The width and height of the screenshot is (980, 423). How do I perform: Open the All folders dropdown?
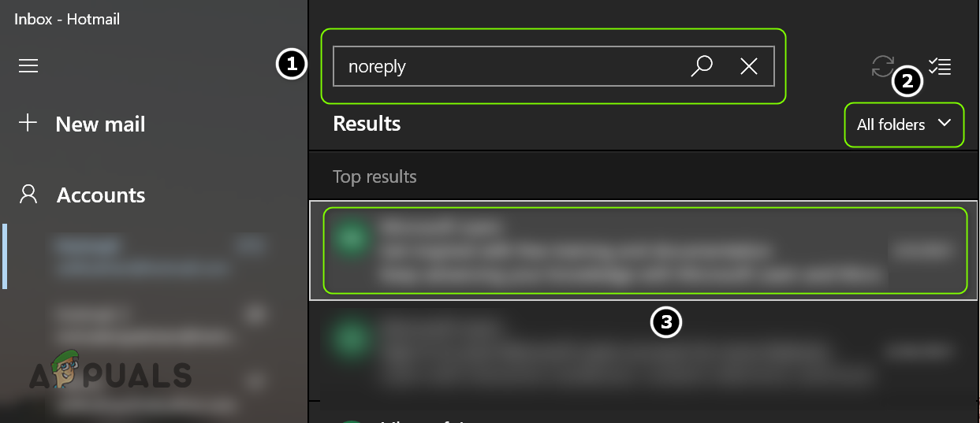pyautogui.click(x=891, y=124)
